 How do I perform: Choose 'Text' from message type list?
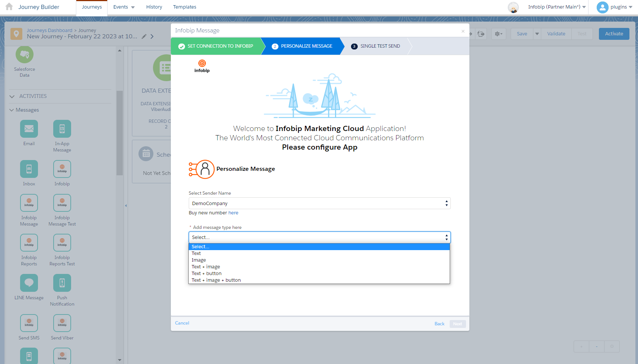pos(196,253)
